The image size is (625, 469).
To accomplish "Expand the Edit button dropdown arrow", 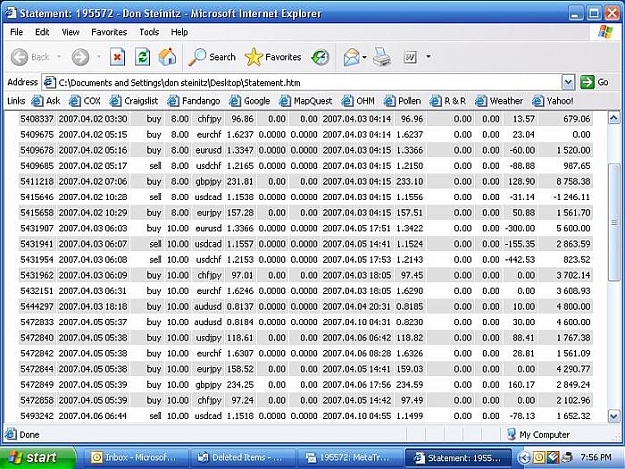I will [x=428, y=57].
